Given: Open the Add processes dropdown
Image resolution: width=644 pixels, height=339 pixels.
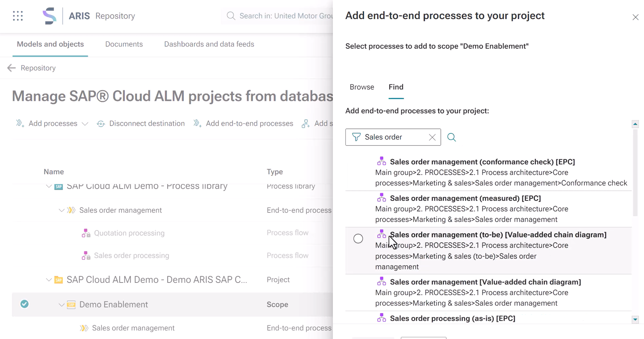Looking at the screenshot, I should 85,123.
